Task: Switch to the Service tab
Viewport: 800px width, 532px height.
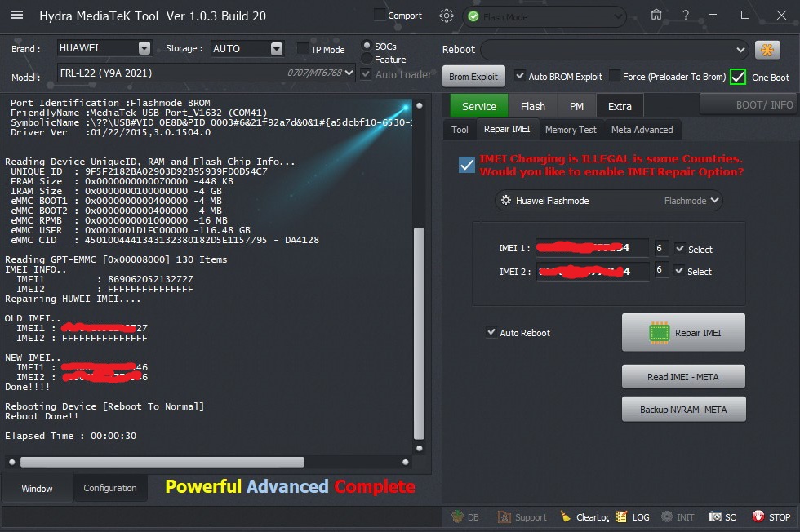Action: tap(478, 105)
